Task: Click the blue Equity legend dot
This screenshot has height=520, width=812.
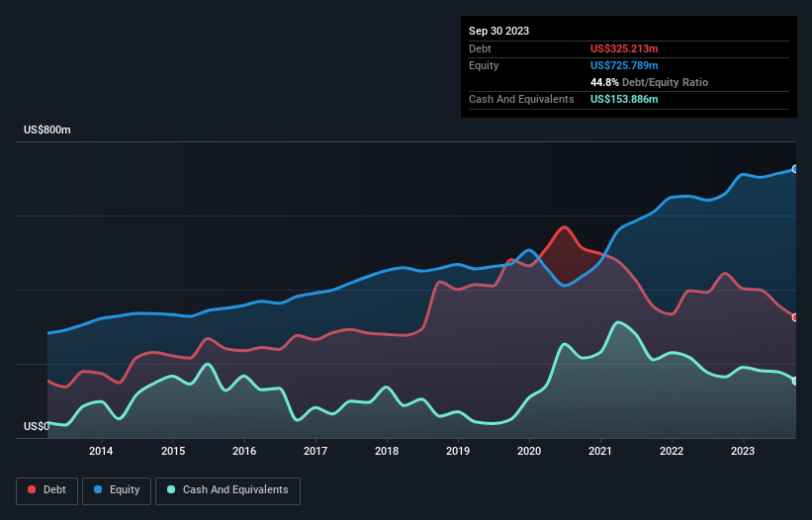Action: pos(97,489)
